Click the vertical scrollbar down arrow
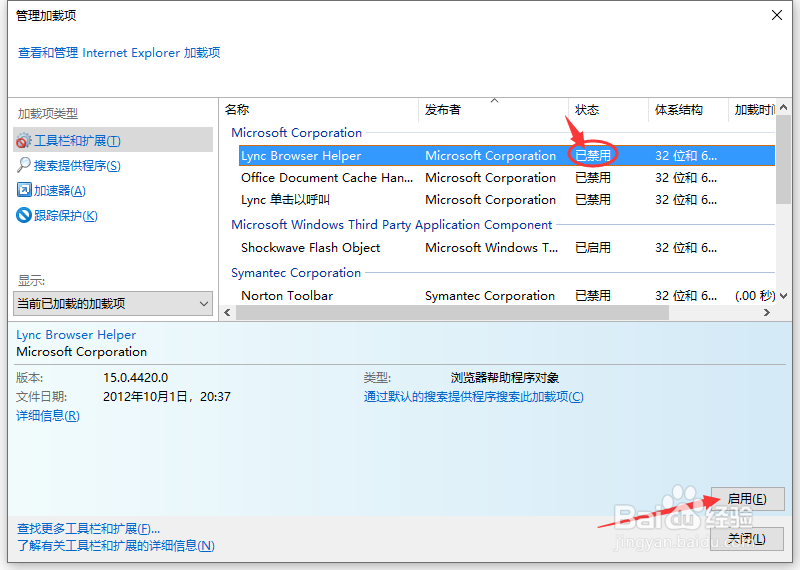This screenshot has width=800, height=570. [x=784, y=295]
